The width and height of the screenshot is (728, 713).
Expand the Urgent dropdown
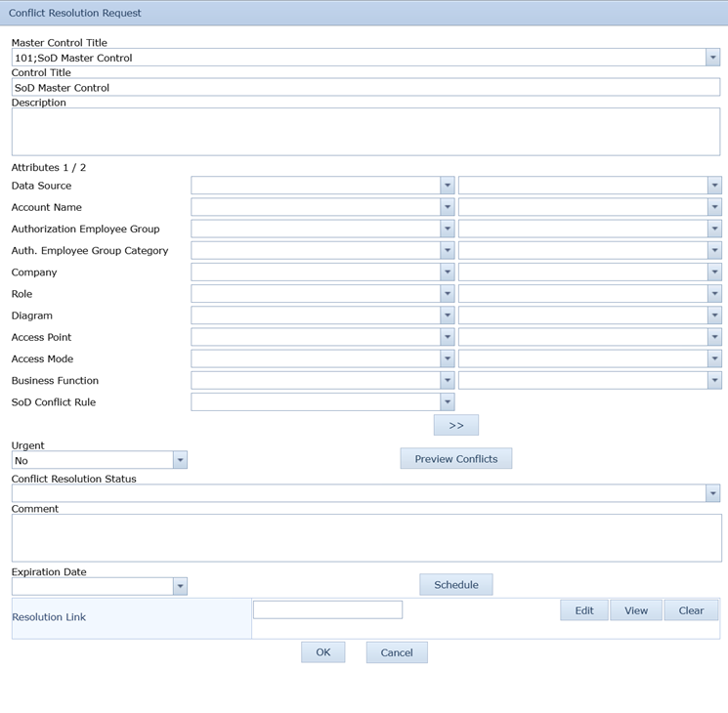[x=179, y=460]
